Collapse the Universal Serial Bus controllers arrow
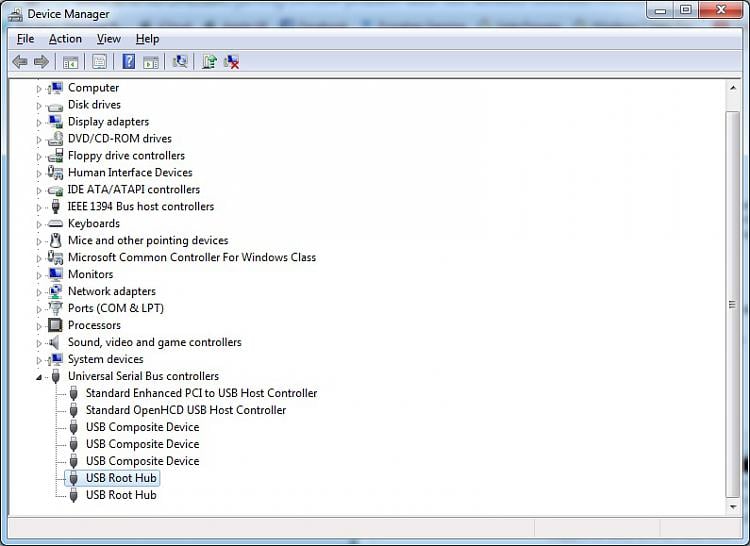The image size is (750, 546). click(x=39, y=377)
